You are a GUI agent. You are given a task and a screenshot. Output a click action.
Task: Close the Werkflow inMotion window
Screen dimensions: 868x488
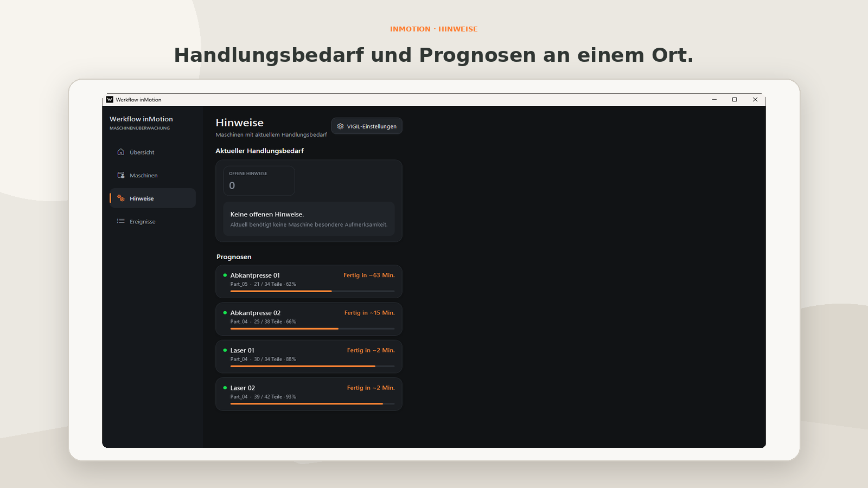755,100
